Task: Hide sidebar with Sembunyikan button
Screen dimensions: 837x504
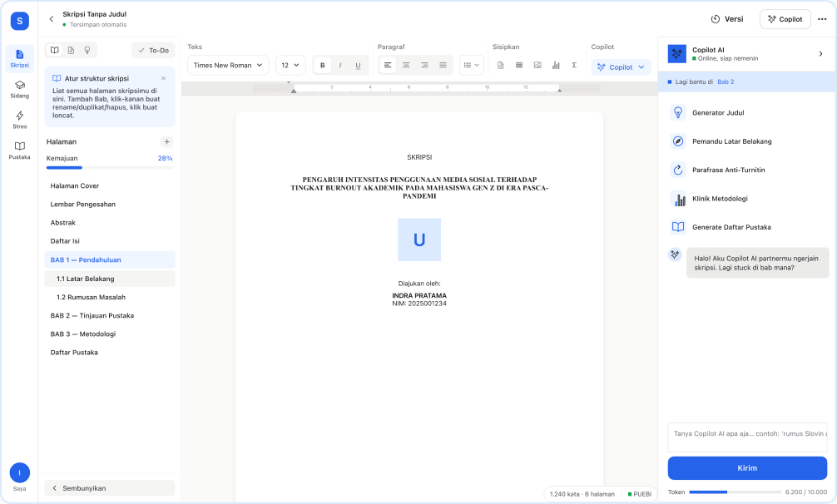Action: pos(110,488)
